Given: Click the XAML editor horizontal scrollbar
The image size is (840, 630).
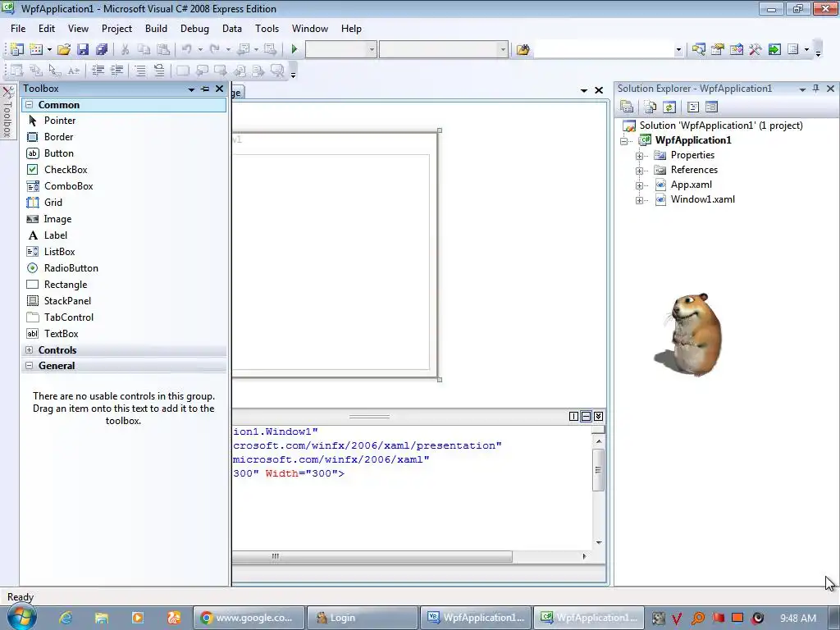Looking at the screenshot, I should click(372, 557).
